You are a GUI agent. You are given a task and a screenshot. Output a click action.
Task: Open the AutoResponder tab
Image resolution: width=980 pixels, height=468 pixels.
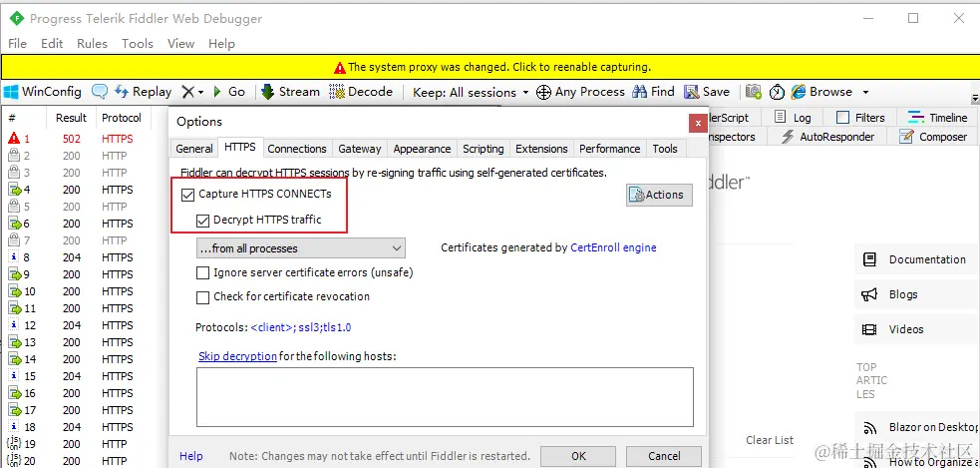pos(827,137)
